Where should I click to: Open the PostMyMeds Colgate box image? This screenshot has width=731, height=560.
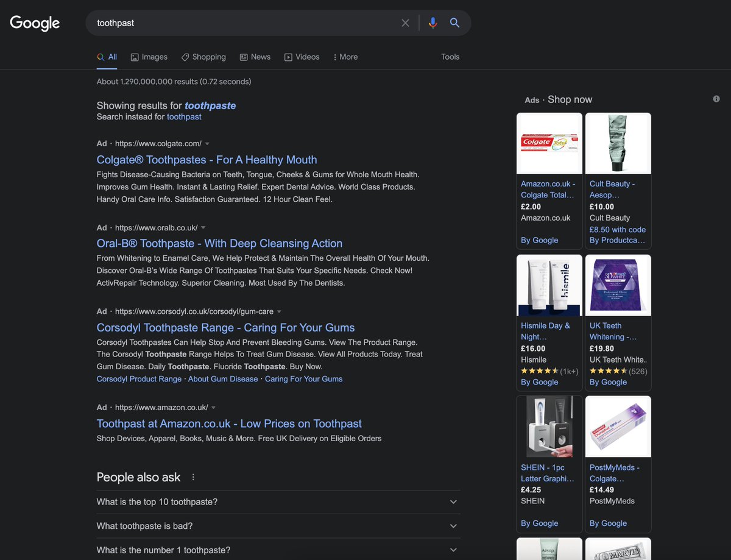[618, 427]
